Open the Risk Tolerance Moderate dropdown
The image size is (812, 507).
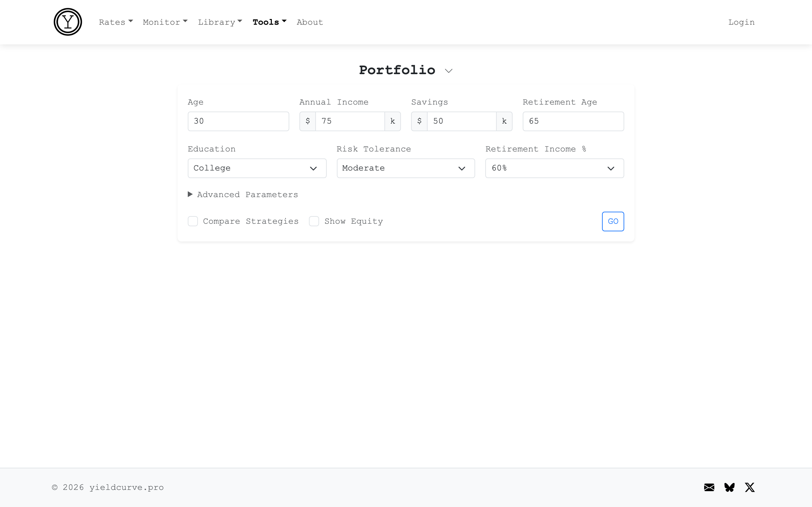click(x=406, y=168)
